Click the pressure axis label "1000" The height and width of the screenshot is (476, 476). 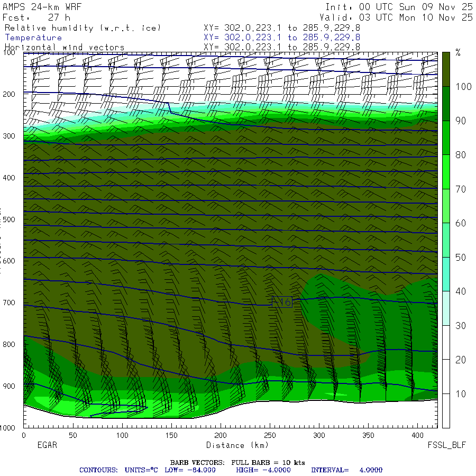click(7, 428)
